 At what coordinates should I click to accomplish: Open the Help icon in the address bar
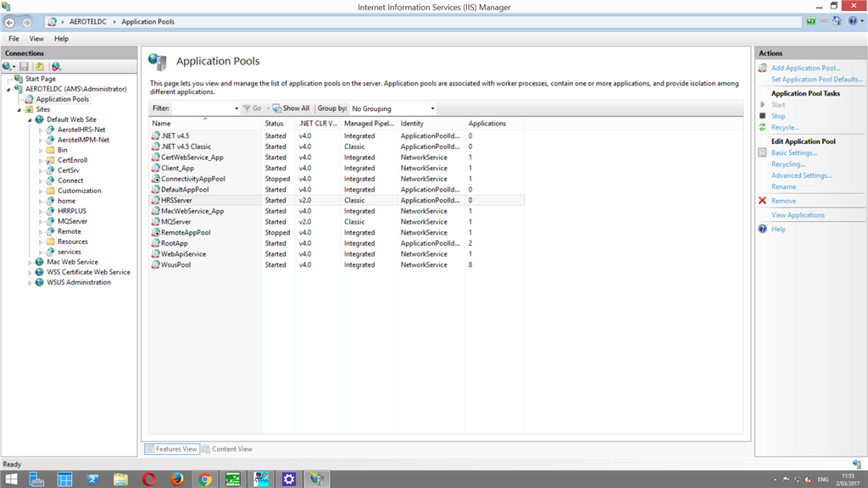coord(853,21)
